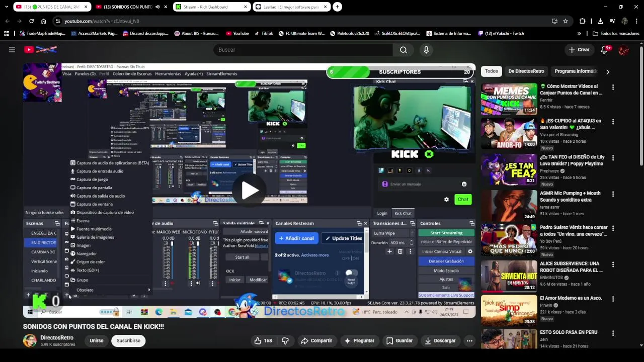Expand hidden bookmarks with the double chevron
The image size is (644, 362).
pos(579,34)
